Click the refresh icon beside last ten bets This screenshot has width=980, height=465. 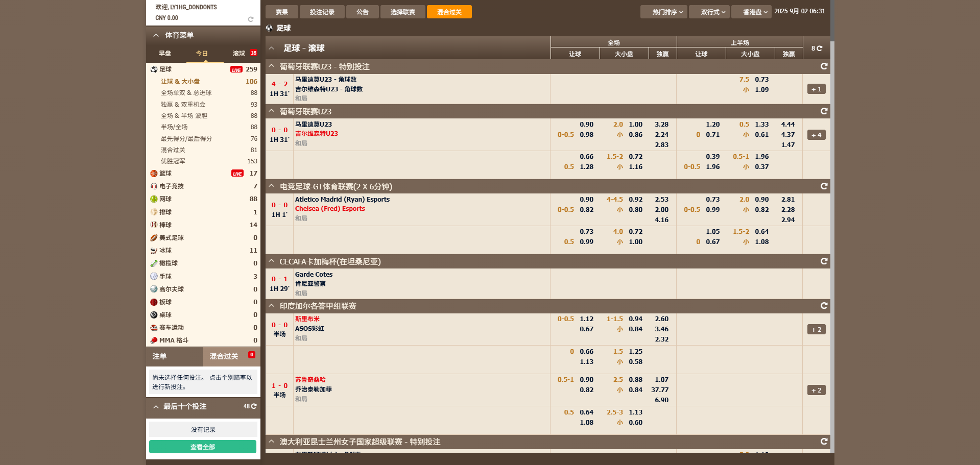(x=254, y=406)
